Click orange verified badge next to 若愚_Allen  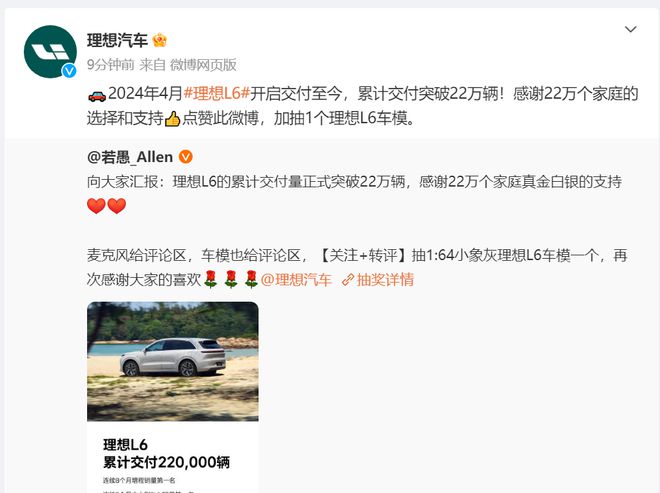[x=186, y=157]
